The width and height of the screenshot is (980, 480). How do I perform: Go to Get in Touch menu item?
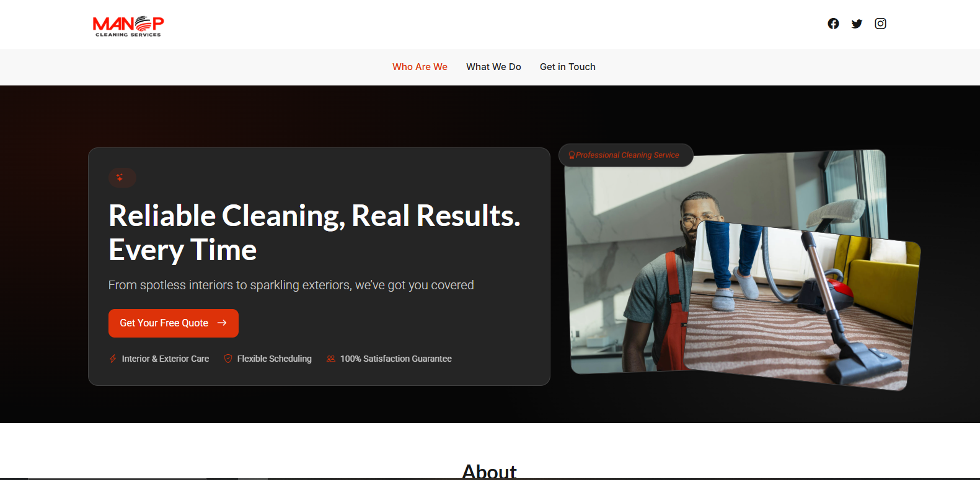[x=568, y=67]
